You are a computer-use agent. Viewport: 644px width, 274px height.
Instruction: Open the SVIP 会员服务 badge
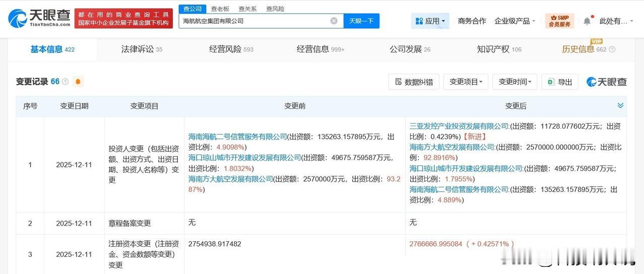tap(559, 21)
